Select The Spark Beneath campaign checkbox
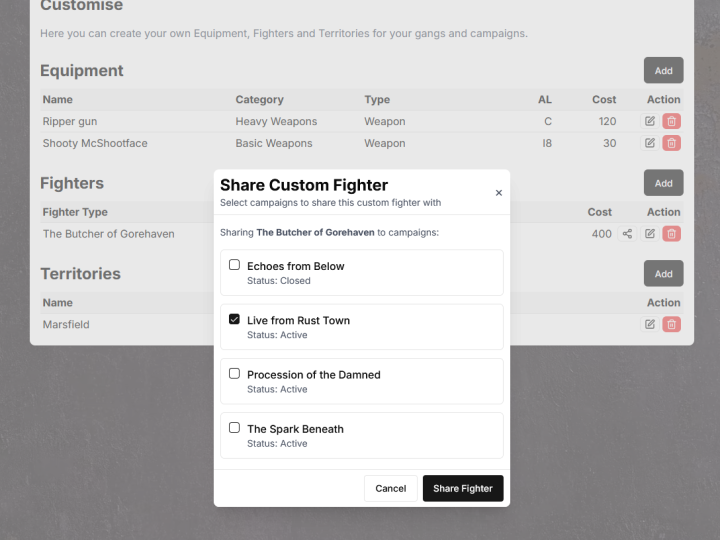Screen dimensions: 720x540 point(234,427)
